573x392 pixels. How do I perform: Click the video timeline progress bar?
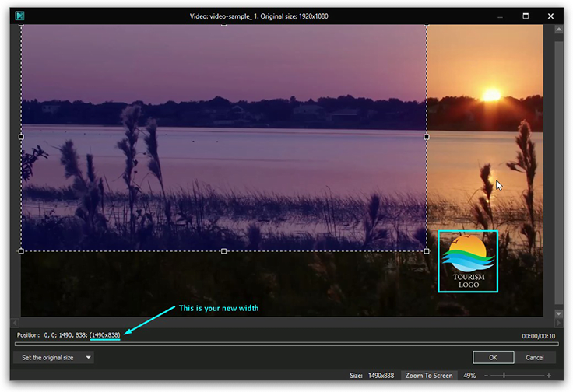pos(286,343)
